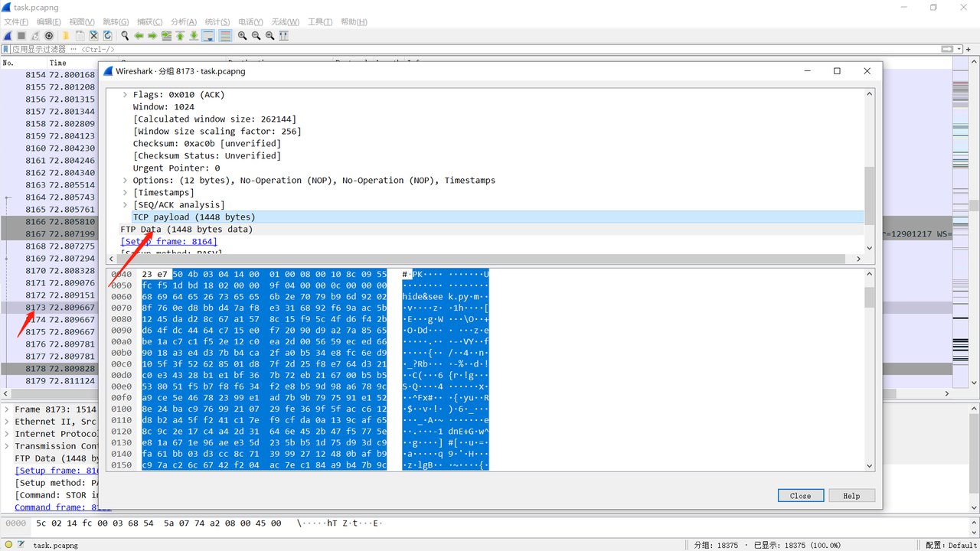Select packet 8160 in packet list
Screen dimensions: 980x551
pyautogui.click(x=49, y=148)
